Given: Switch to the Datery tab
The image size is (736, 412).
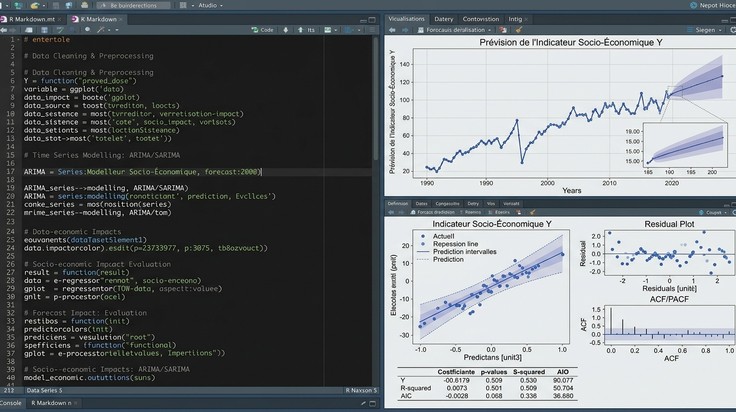Looking at the screenshot, I should point(444,19).
